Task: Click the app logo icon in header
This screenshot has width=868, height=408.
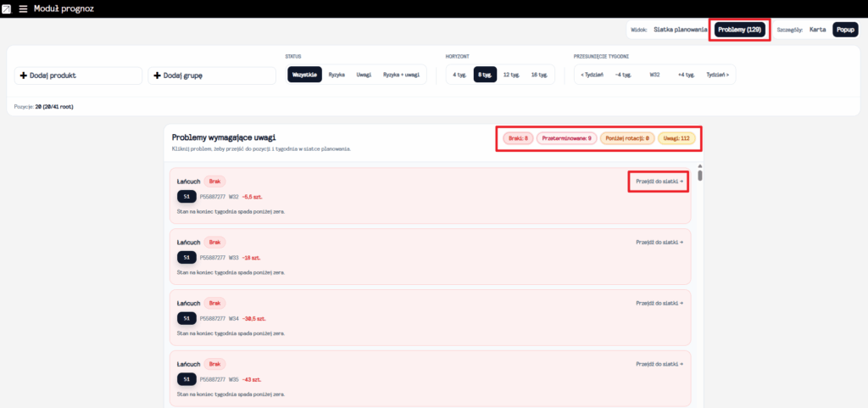Action: tap(7, 8)
